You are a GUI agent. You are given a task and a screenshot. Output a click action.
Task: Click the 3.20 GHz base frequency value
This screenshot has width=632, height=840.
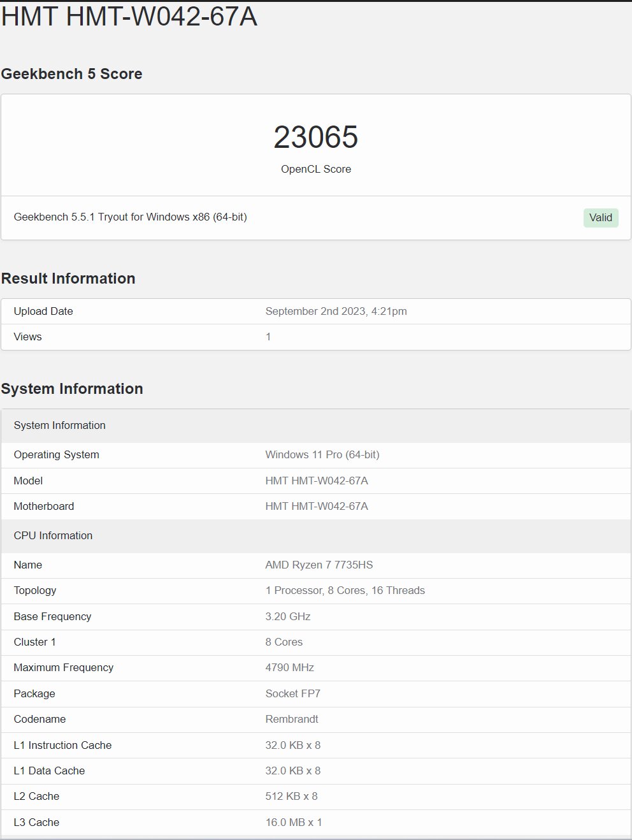[x=287, y=617]
